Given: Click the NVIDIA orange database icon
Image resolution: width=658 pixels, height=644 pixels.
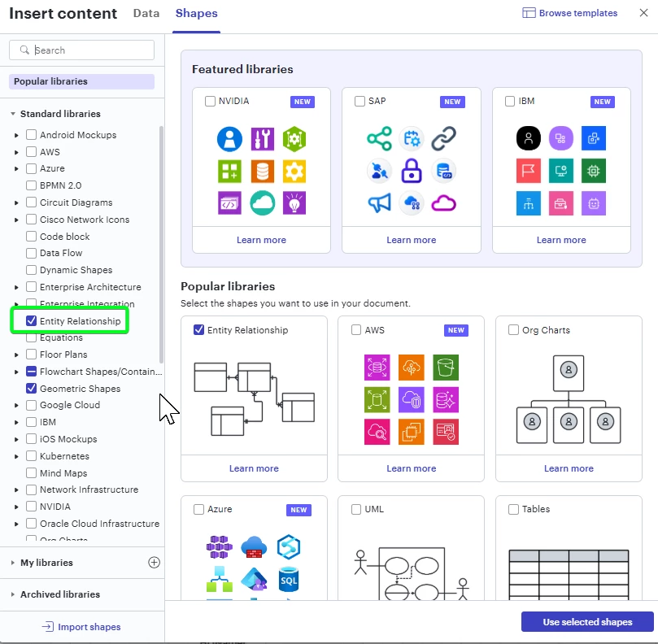Looking at the screenshot, I should [262, 172].
